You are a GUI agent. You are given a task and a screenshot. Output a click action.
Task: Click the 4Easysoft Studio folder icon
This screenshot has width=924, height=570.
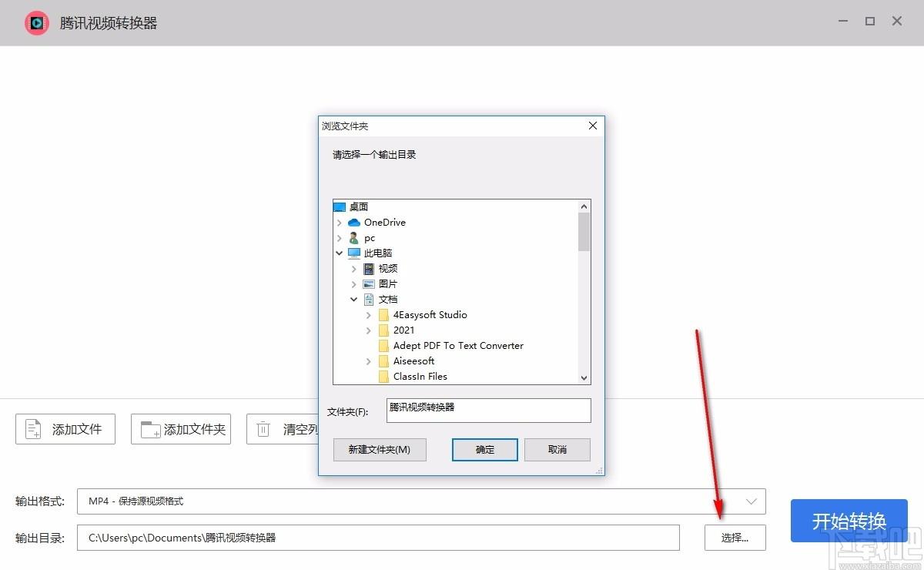pyautogui.click(x=383, y=315)
